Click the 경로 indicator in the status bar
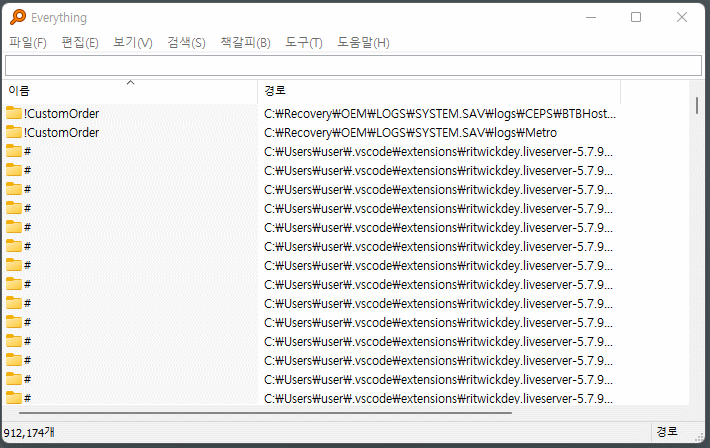 pos(667,432)
